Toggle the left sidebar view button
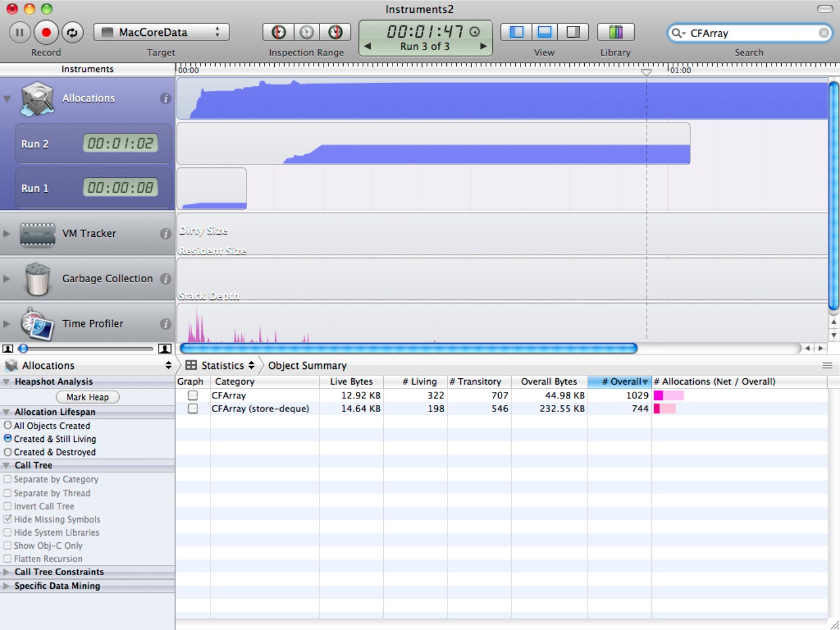 tap(516, 32)
